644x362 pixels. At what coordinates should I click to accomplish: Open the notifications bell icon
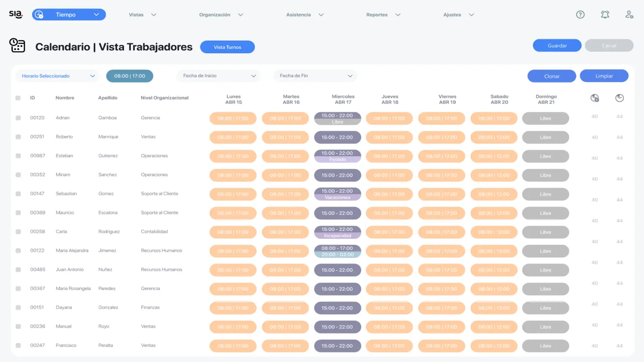605,15
